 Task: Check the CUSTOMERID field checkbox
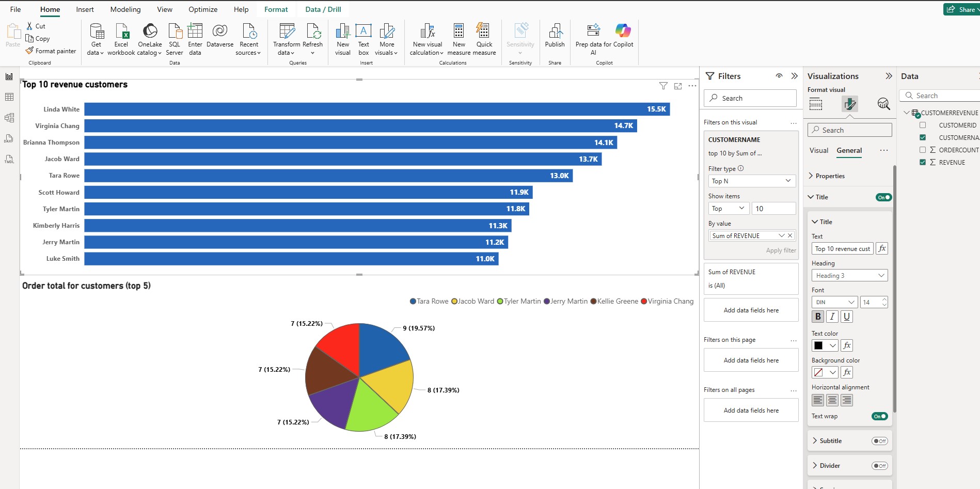click(923, 125)
